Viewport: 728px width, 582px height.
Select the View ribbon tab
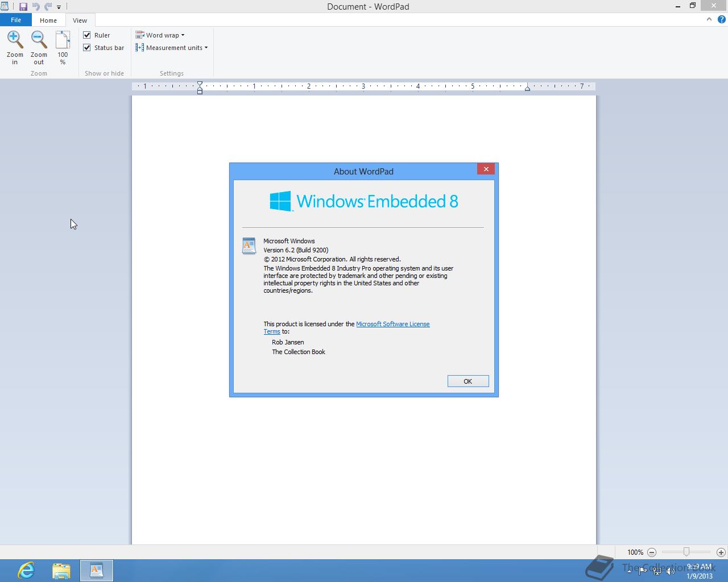click(x=80, y=20)
